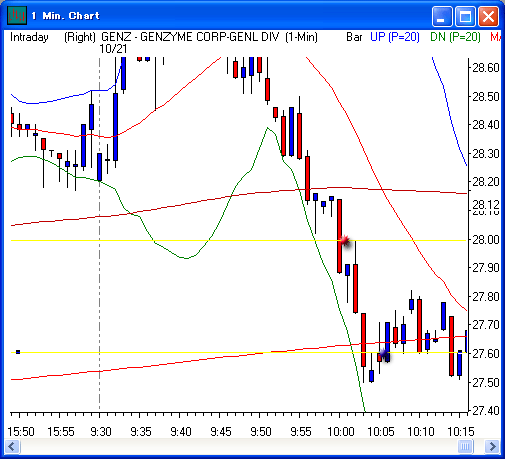The height and width of the screenshot is (459, 505).
Task: Click the 27.40 price axis label
Action: point(486,411)
